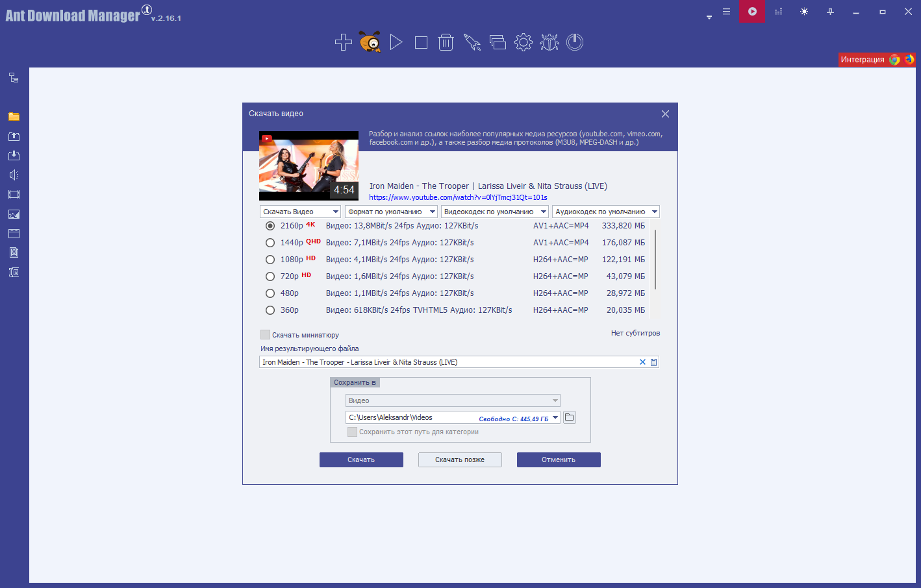Click into the output file name field

tap(448, 362)
